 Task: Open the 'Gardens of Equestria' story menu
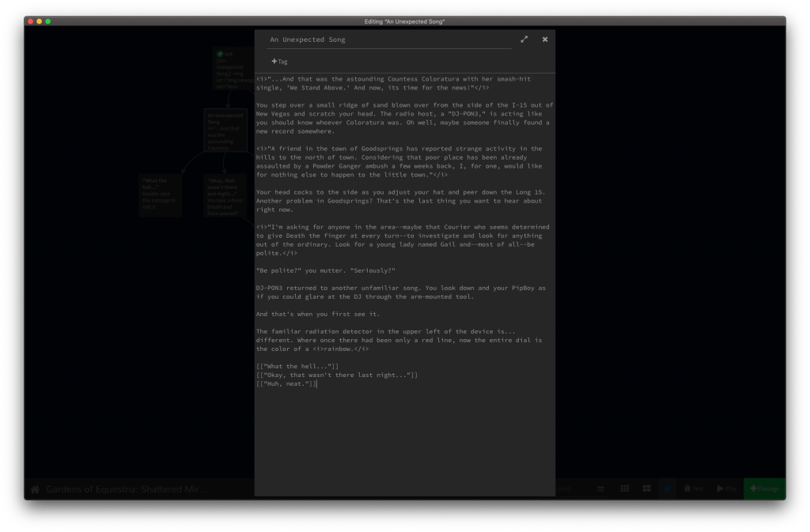[127, 489]
